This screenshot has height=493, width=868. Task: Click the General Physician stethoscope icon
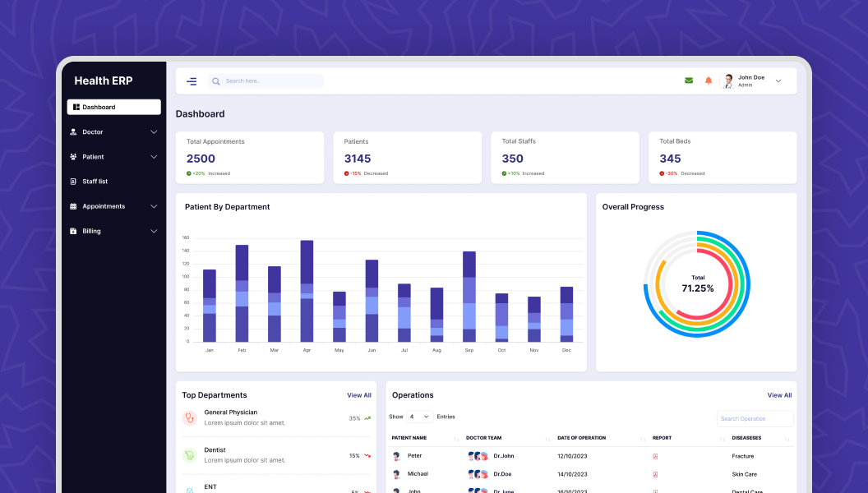coord(190,417)
